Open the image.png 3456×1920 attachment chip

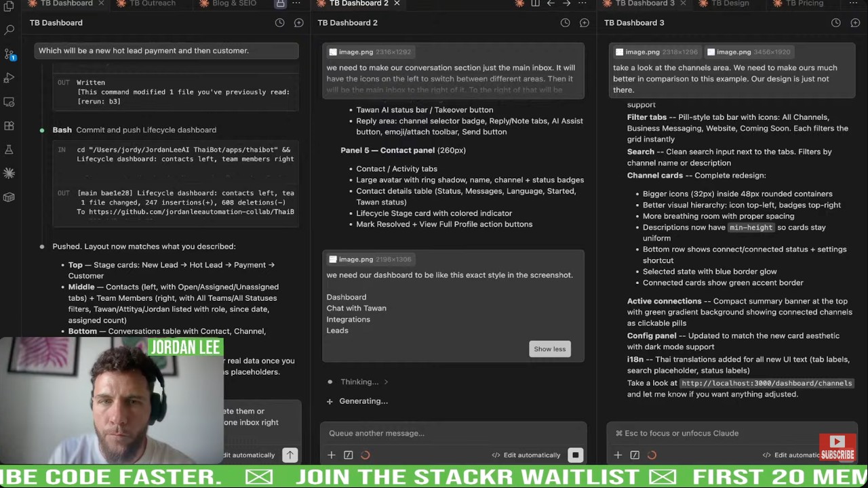[x=748, y=52]
